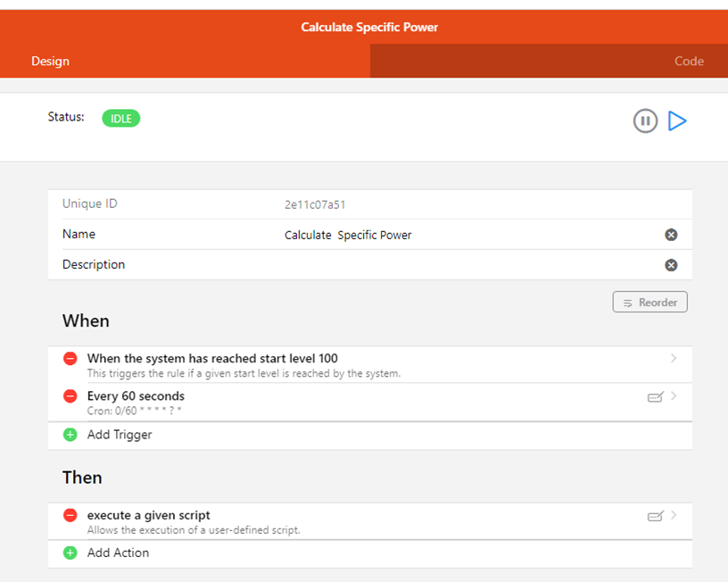
Task: Clear the Name field with the X icon
Action: point(671,235)
